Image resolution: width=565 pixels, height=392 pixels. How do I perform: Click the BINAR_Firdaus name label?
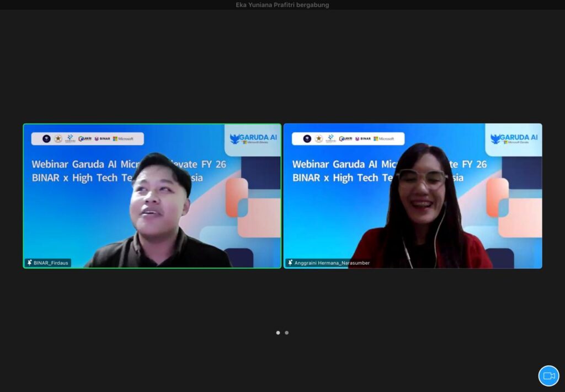click(51, 263)
